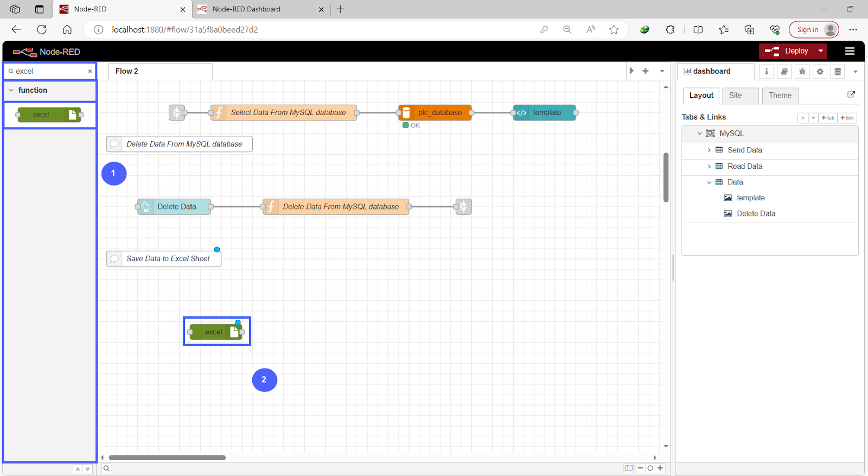Switch to the Theme dashboard tab
Image resolution: width=868 pixels, height=476 pixels.
click(x=780, y=96)
